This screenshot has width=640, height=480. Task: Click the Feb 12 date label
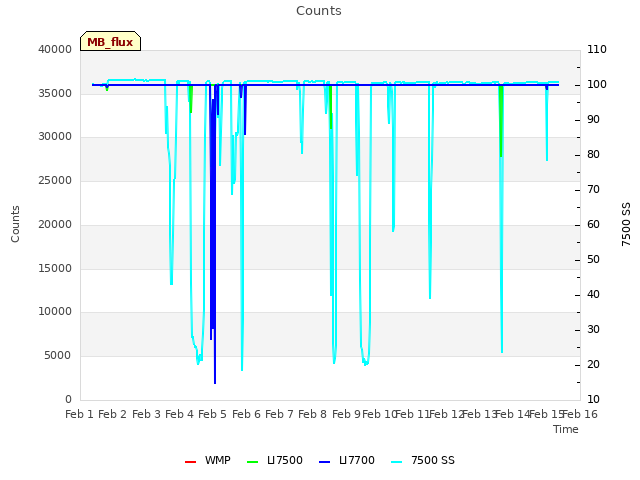click(x=446, y=415)
